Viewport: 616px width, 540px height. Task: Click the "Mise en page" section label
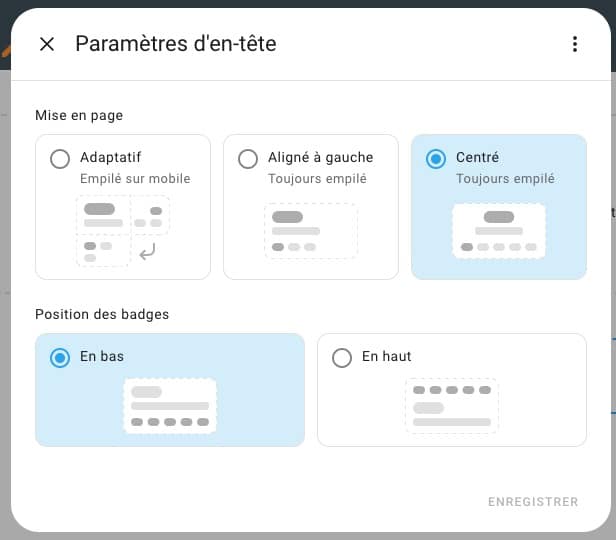[x=79, y=116]
